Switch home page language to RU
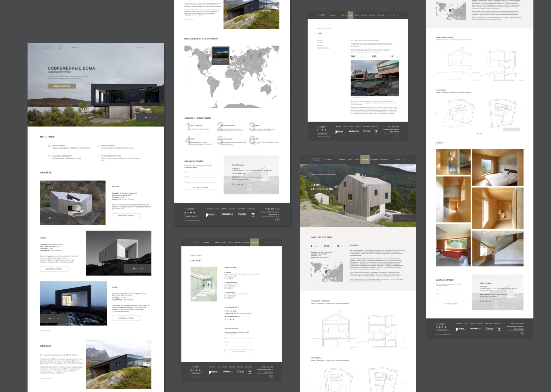This screenshot has height=392, width=551. coord(137,47)
